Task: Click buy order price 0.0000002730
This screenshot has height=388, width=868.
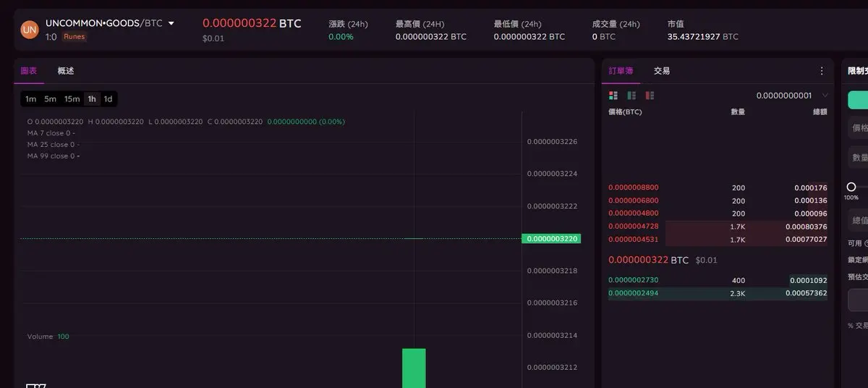Action: 633,280
